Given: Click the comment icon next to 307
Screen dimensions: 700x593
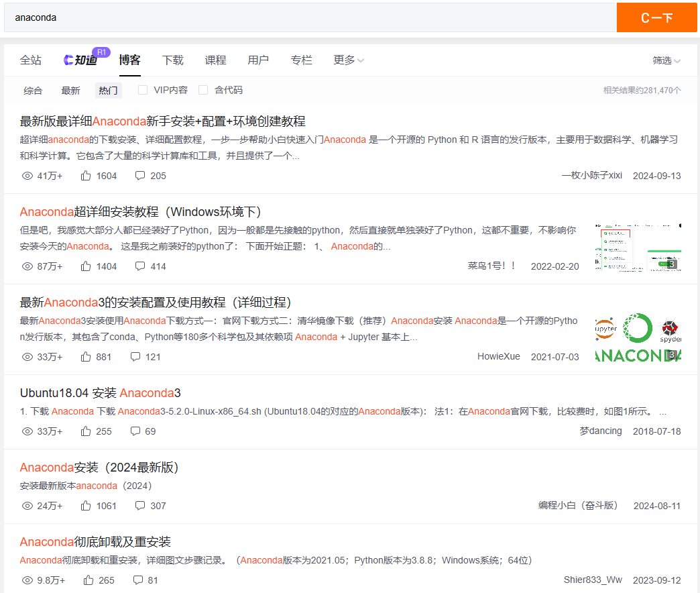Looking at the screenshot, I should tap(140, 506).
